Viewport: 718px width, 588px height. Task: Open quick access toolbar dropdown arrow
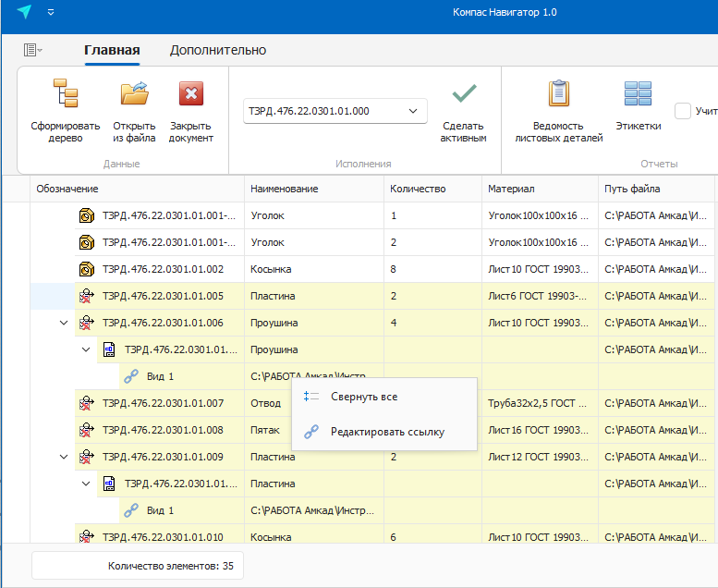(51, 12)
